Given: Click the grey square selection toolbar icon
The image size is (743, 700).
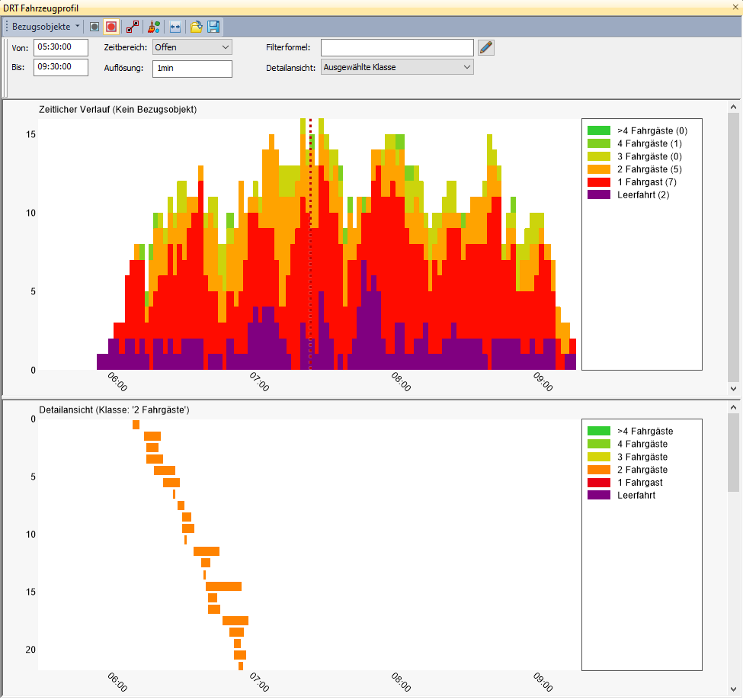Looking at the screenshot, I should [x=94, y=27].
